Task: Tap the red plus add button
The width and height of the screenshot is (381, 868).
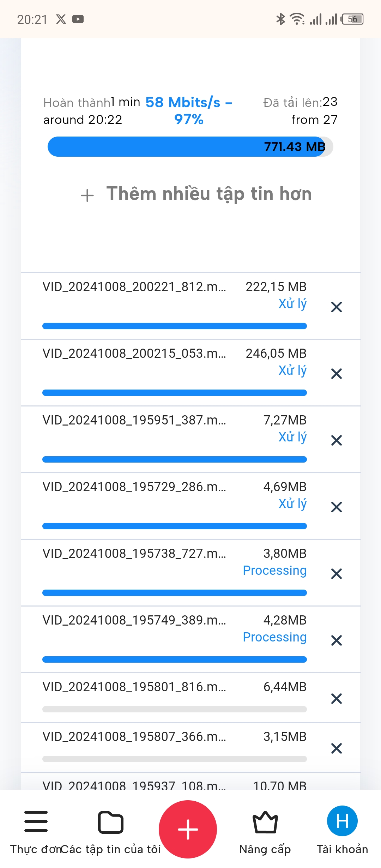Action: 188,829
